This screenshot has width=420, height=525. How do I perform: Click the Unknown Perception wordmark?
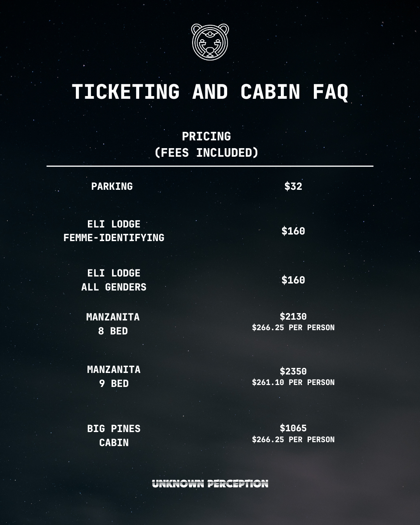click(x=210, y=483)
